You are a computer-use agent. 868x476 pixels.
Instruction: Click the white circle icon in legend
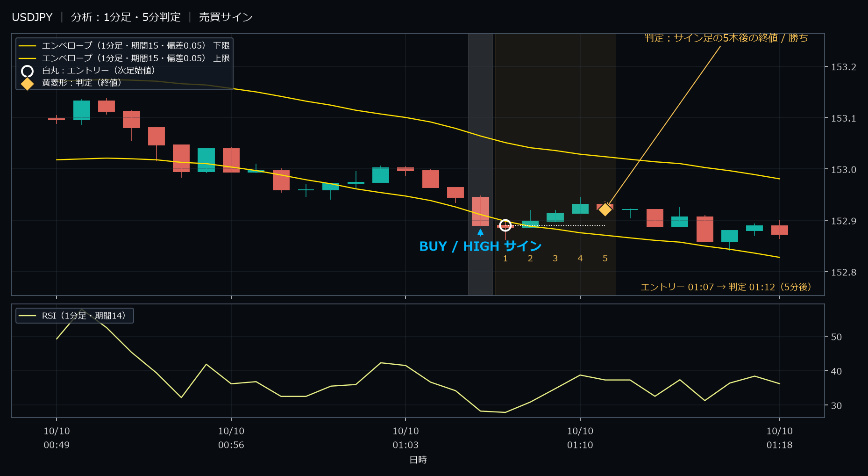click(x=27, y=71)
